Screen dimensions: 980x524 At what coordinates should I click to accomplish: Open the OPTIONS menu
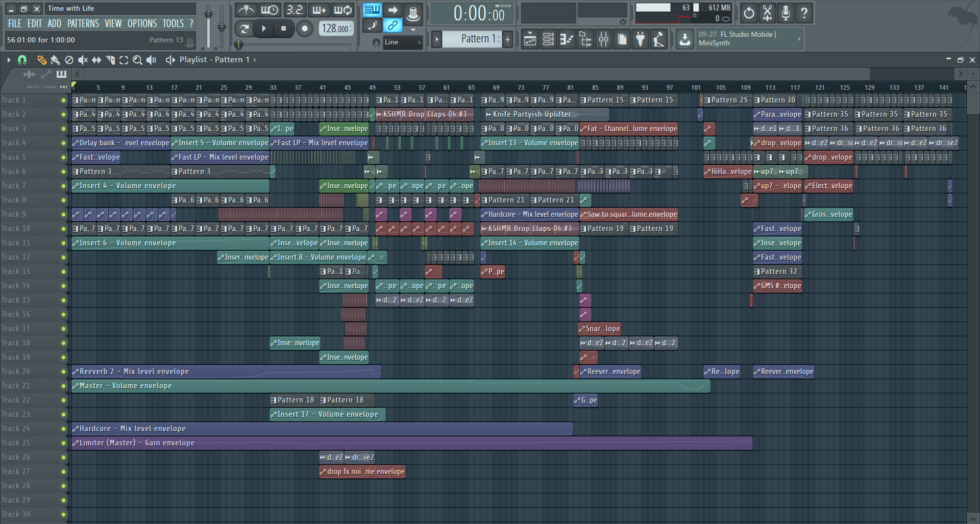pyautogui.click(x=142, y=23)
